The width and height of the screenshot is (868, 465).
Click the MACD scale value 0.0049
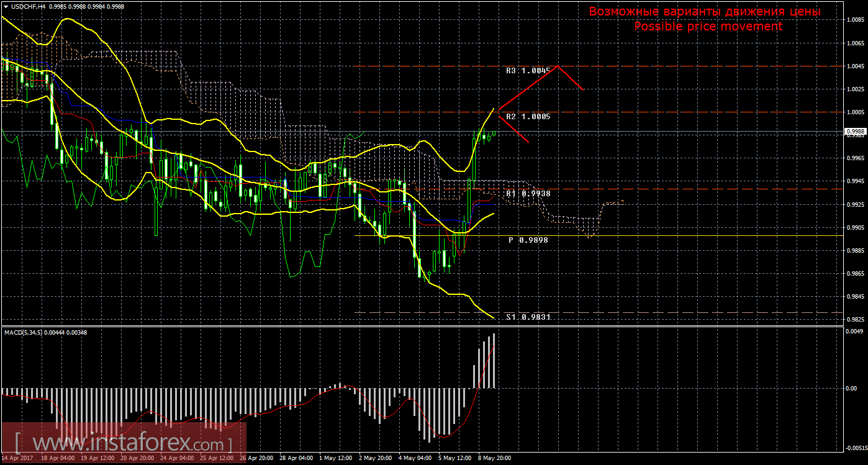(854, 332)
